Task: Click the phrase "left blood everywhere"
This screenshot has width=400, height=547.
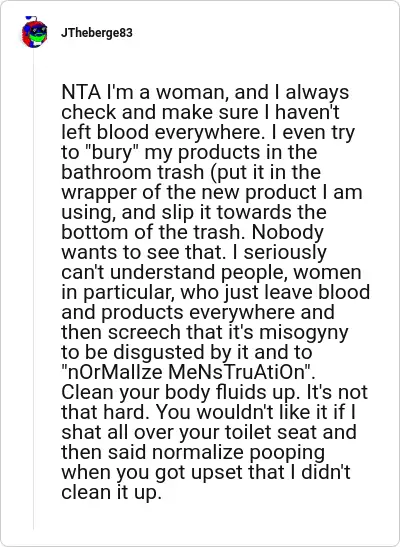Action: coord(163,133)
